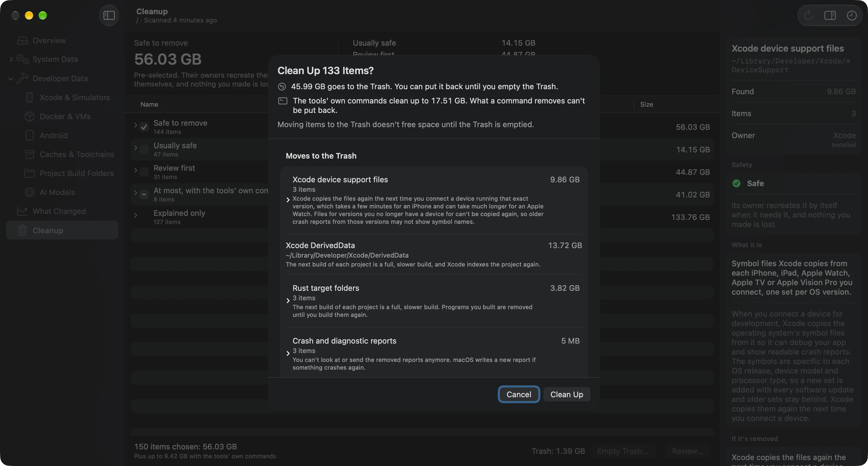Click the rescan refresh icon in the toolbar
The height and width of the screenshot is (466, 868).
[808, 15]
